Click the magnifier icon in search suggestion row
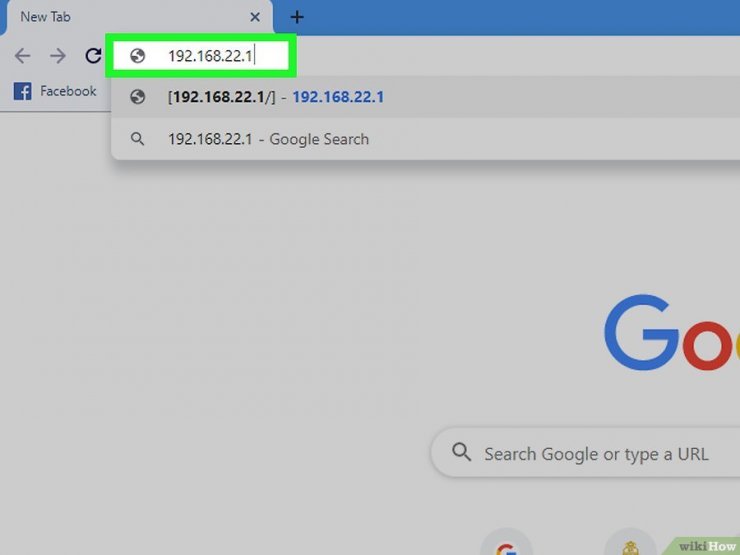This screenshot has height=555, width=740. [137, 139]
